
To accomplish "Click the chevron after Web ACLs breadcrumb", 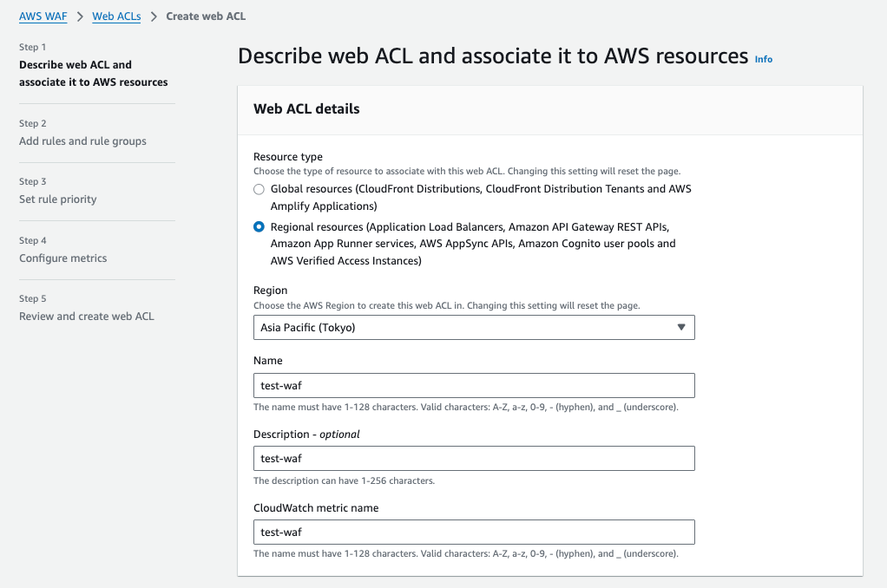I will click(x=154, y=16).
